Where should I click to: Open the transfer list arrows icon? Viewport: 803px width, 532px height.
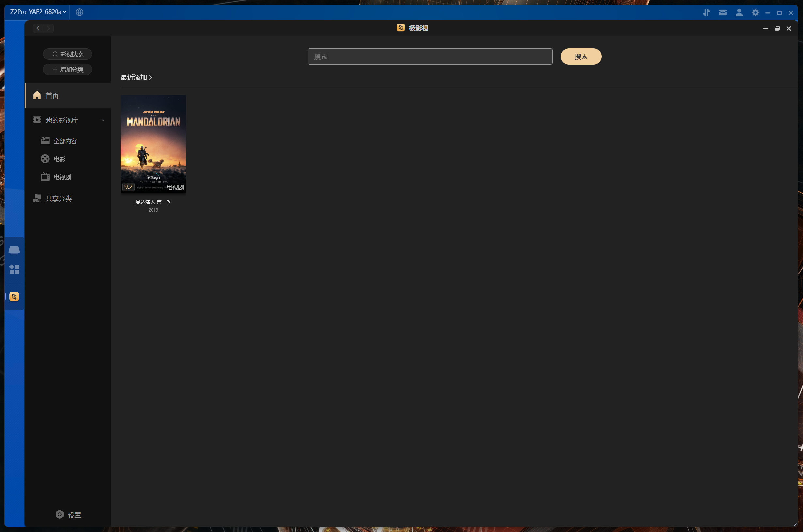(x=706, y=12)
